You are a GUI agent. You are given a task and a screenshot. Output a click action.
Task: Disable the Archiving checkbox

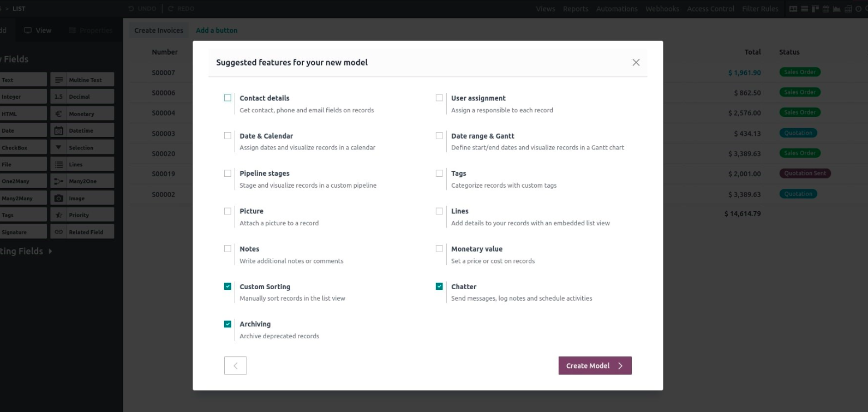tap(228, 324)
